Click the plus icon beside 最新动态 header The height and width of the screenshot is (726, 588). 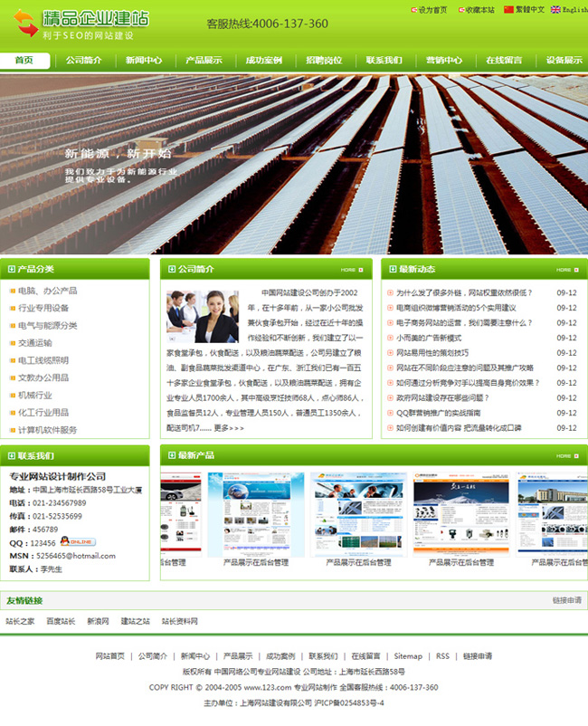click(x=393, y=269)
